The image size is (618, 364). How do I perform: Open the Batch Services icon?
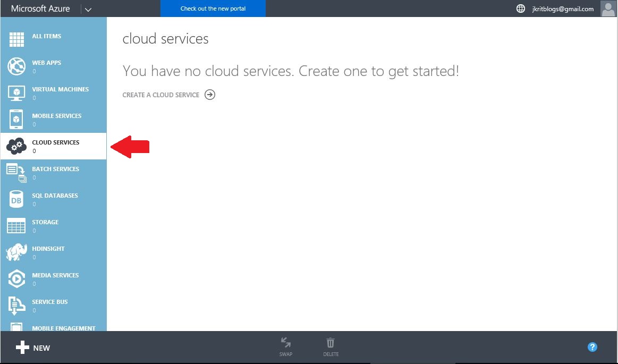point(16,173)
